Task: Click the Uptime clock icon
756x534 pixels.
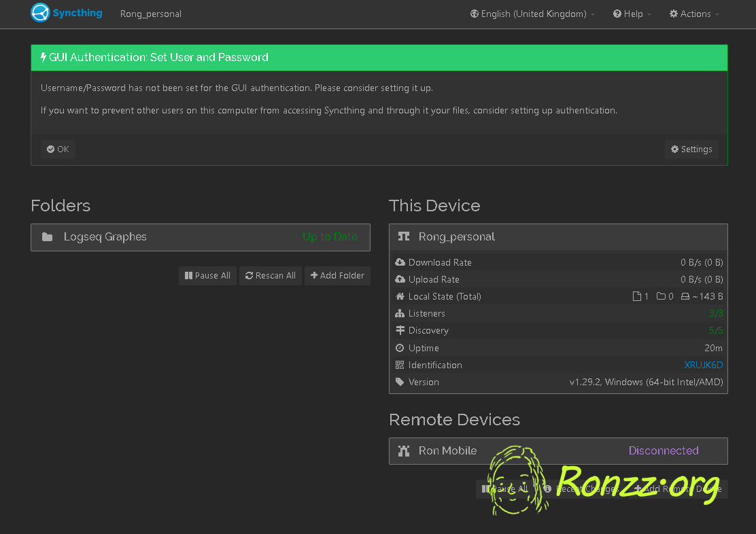Action: click(x=400, y=348)
